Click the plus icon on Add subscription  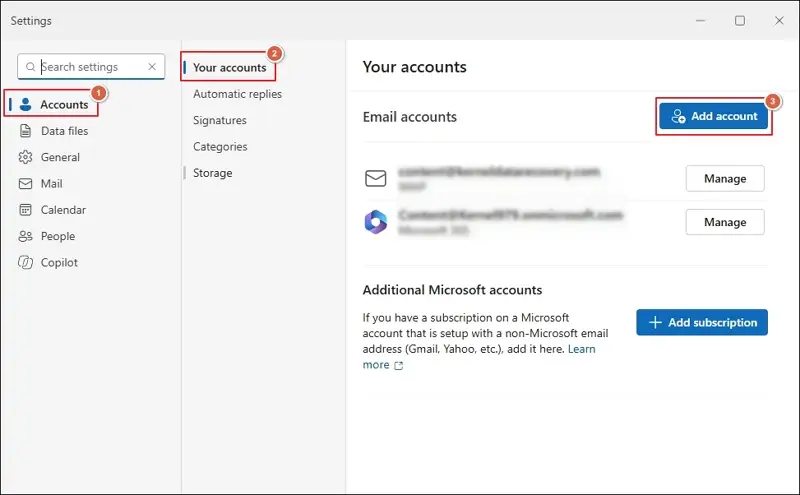point(655,323)
